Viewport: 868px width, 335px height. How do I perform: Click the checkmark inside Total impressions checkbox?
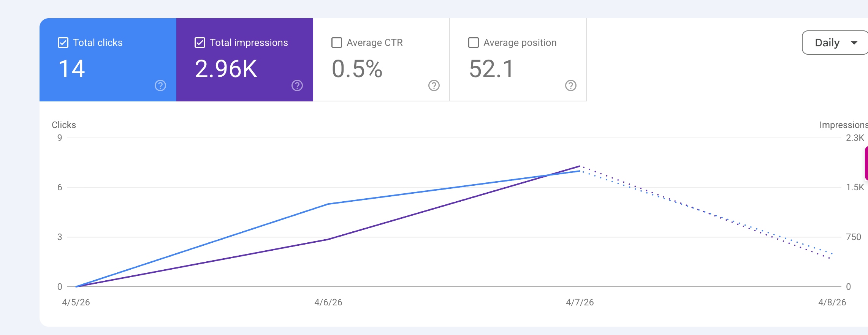(200, 43)
